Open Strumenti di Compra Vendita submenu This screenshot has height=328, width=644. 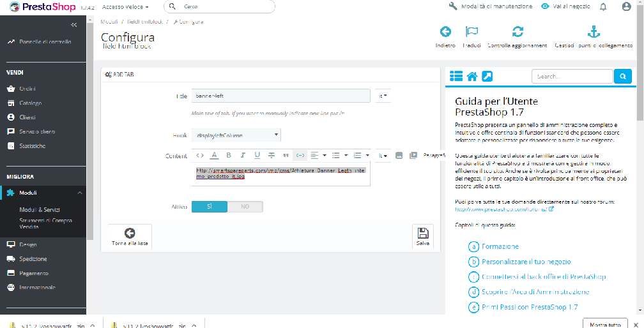pyautogui.click(x=46, y=223)
